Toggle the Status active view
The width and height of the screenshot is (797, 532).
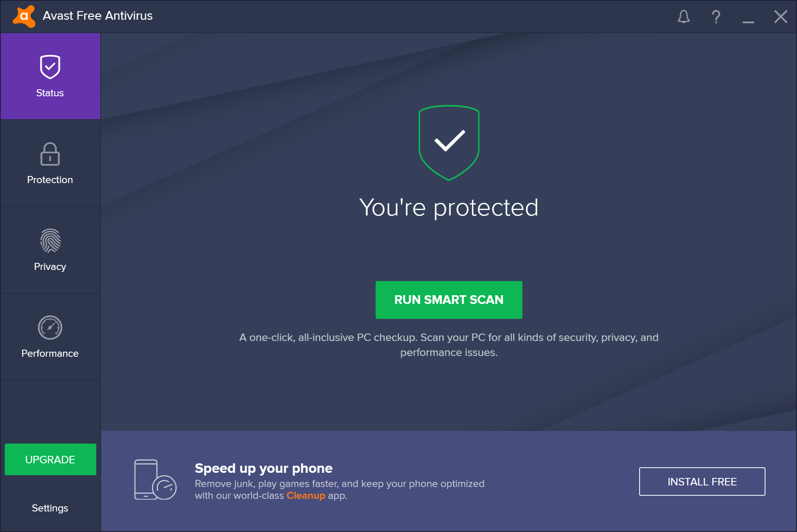point(51,76)
